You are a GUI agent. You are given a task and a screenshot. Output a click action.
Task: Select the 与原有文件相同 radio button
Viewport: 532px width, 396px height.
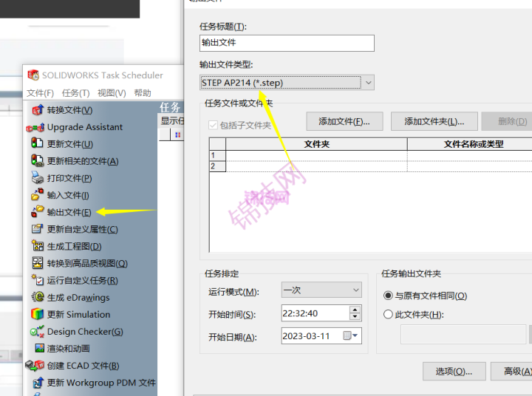pyautogui.click(x=388, y=296)
